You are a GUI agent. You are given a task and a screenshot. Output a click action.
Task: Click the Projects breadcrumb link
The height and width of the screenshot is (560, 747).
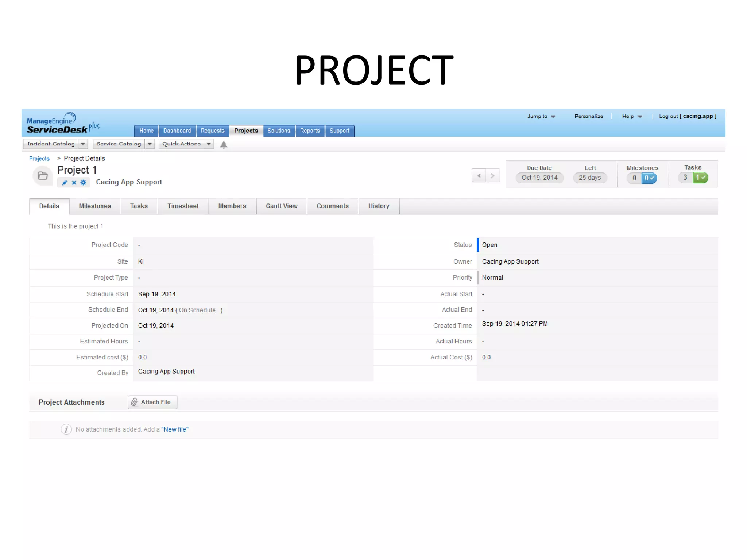[x=39, y=159]
